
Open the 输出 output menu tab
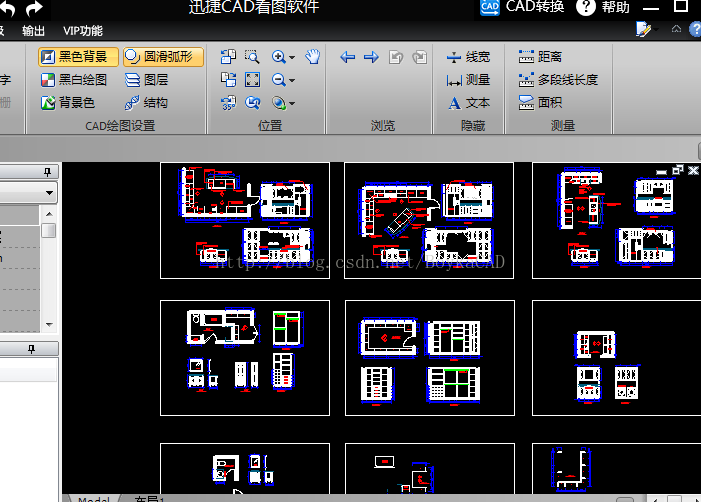tap(34, 31)
